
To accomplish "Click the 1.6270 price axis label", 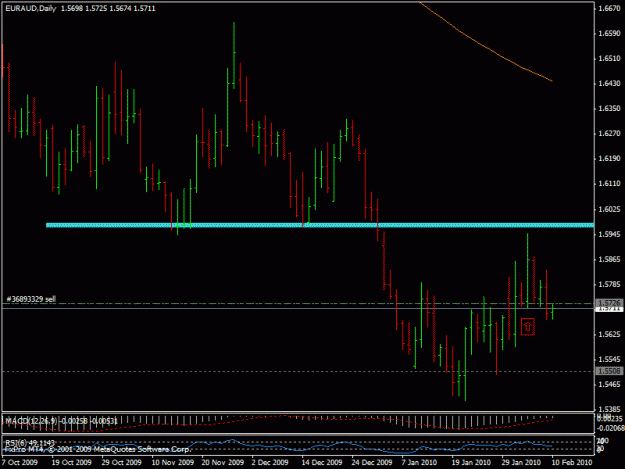I will tap(609, 133).
